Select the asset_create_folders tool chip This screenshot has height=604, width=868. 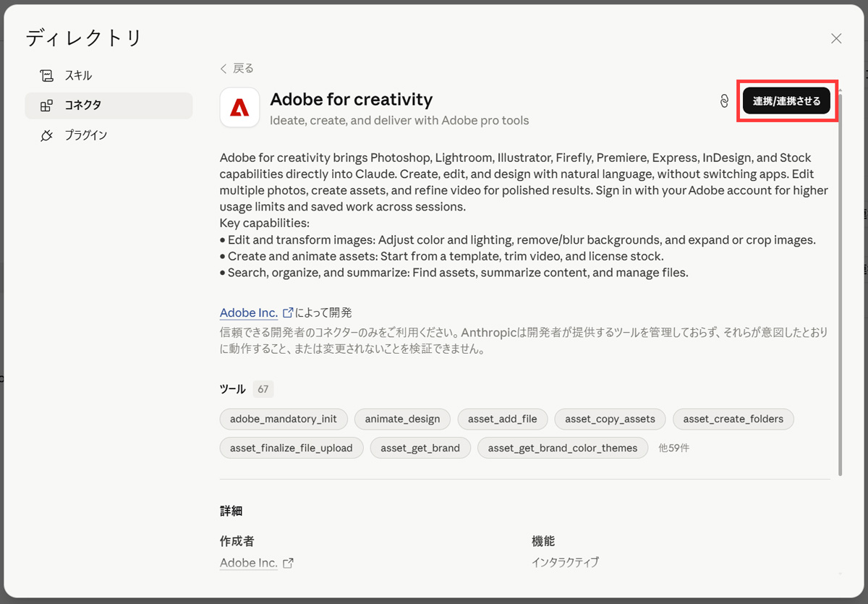point(733,419)
